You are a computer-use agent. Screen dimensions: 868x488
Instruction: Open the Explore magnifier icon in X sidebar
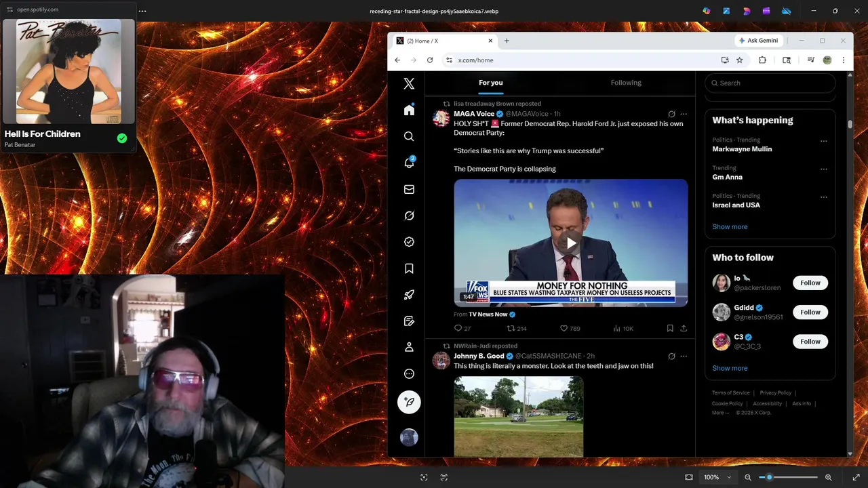(x=409, y=136)
